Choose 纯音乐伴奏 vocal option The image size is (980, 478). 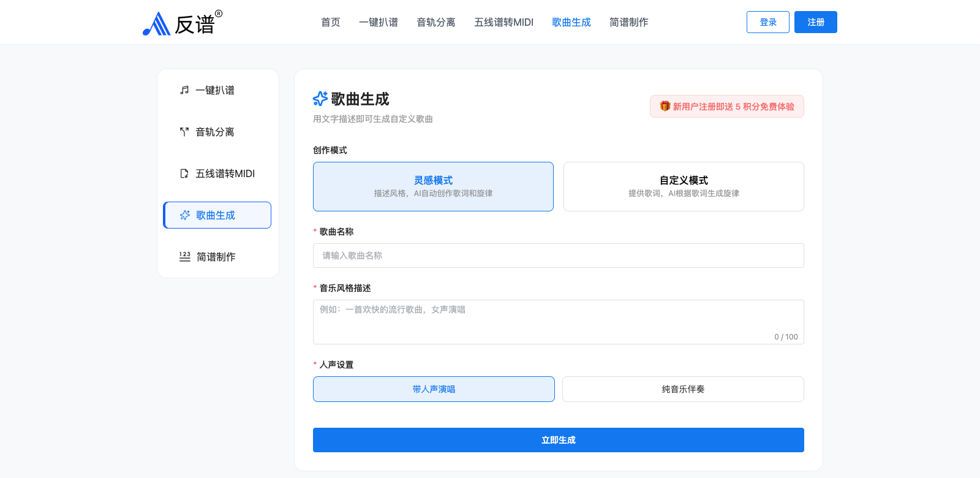click(x=683, y=389)
